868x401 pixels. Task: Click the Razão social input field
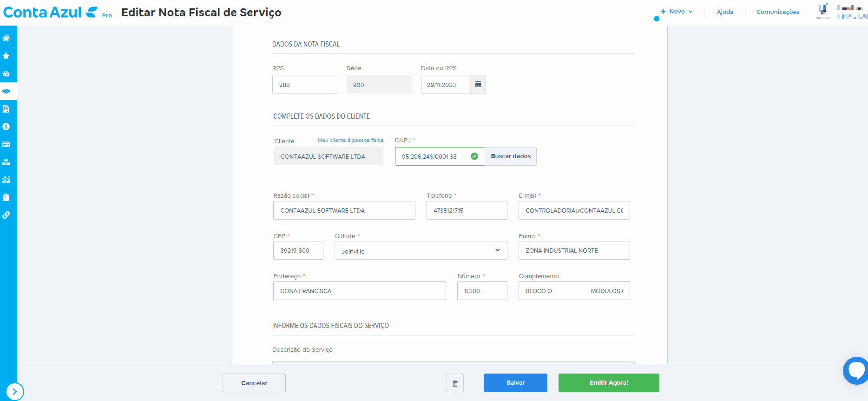pos(344,210)
